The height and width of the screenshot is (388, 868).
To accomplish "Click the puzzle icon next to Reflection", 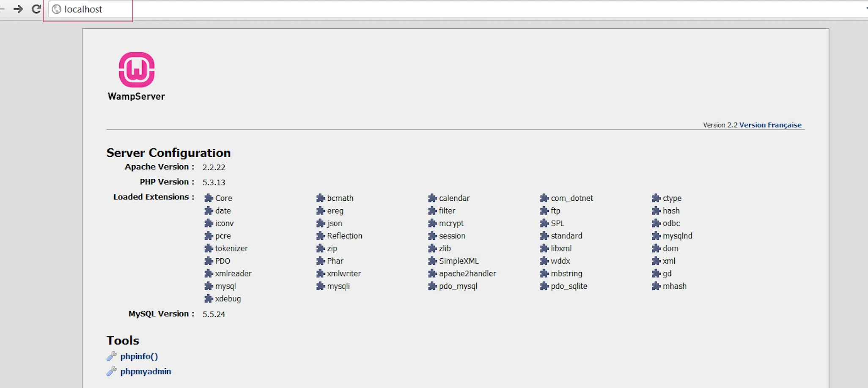I will point(320,236).
